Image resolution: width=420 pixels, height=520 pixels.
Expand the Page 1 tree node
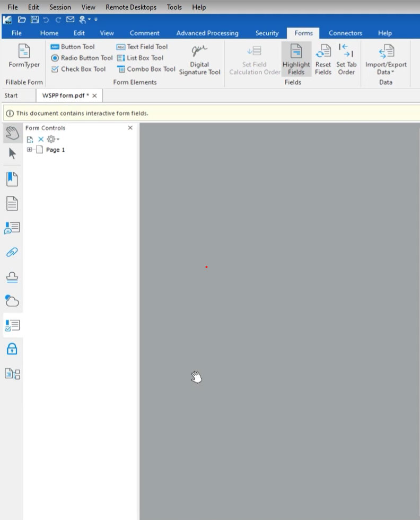30,150
